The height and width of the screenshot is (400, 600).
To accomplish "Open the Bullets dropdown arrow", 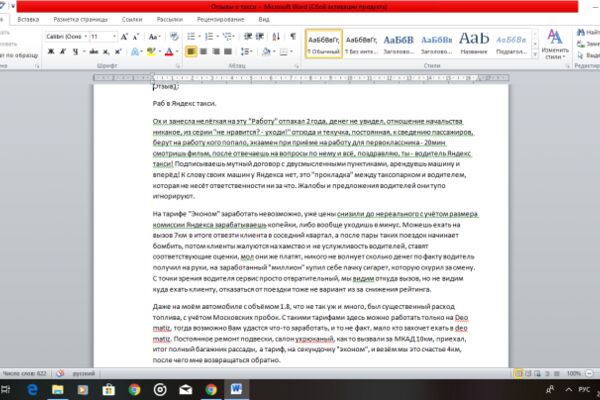I will (x=199, y=37).
